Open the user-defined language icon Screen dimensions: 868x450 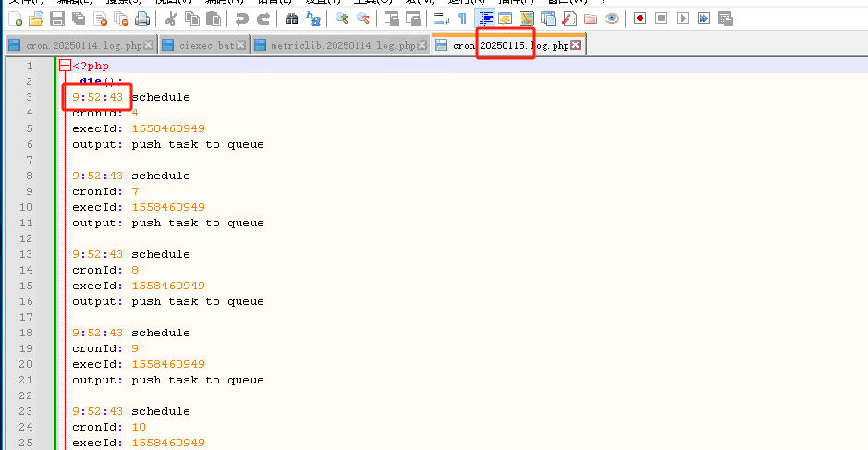point(506,18)
